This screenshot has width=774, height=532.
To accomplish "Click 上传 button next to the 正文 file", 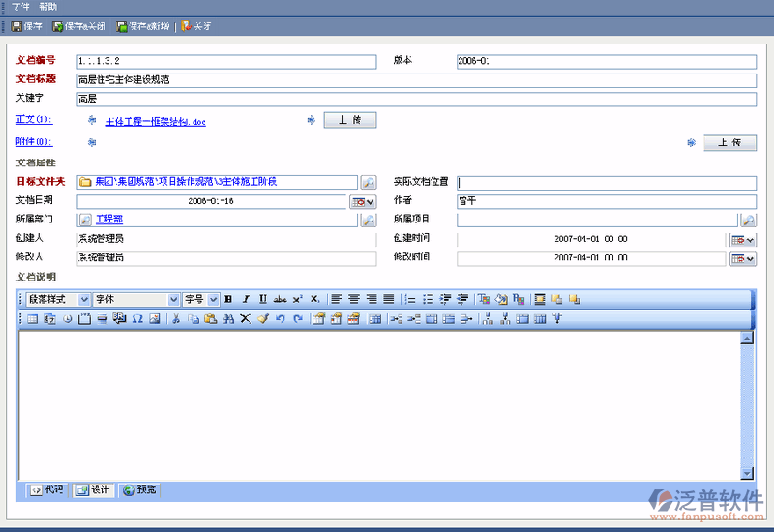I will [x=349, y=121].
